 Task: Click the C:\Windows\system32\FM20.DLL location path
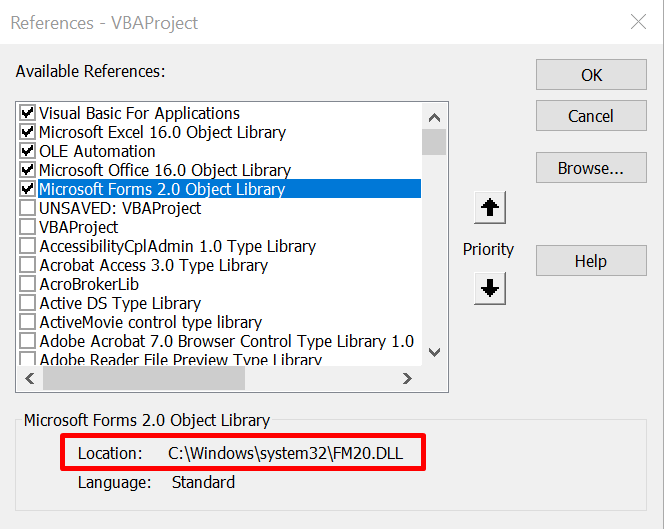click(285, 453)
